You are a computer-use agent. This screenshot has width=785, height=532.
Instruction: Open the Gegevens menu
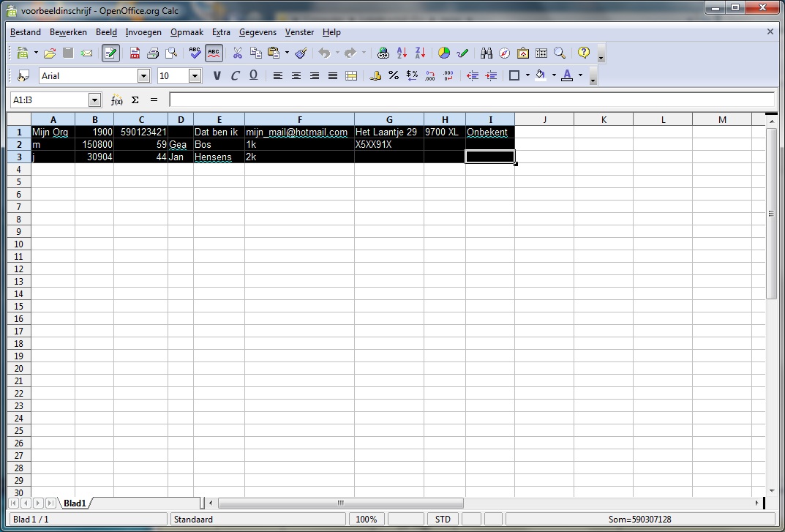pos(258,32)
